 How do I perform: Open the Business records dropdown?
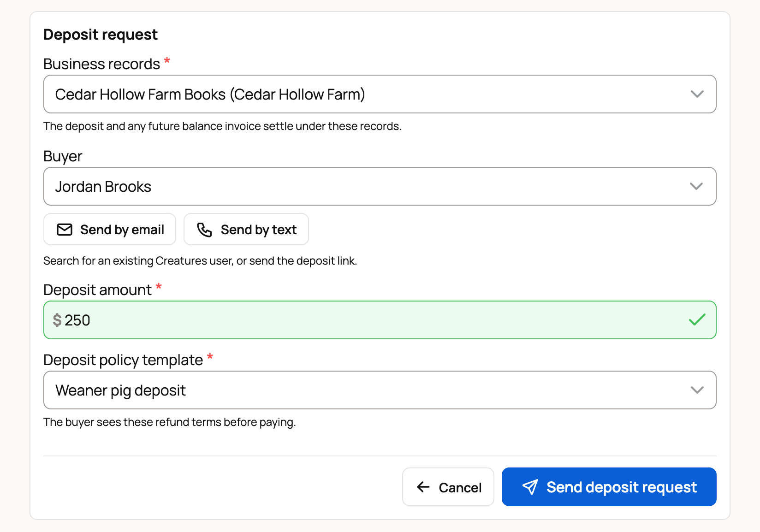(x=380, y=94)
